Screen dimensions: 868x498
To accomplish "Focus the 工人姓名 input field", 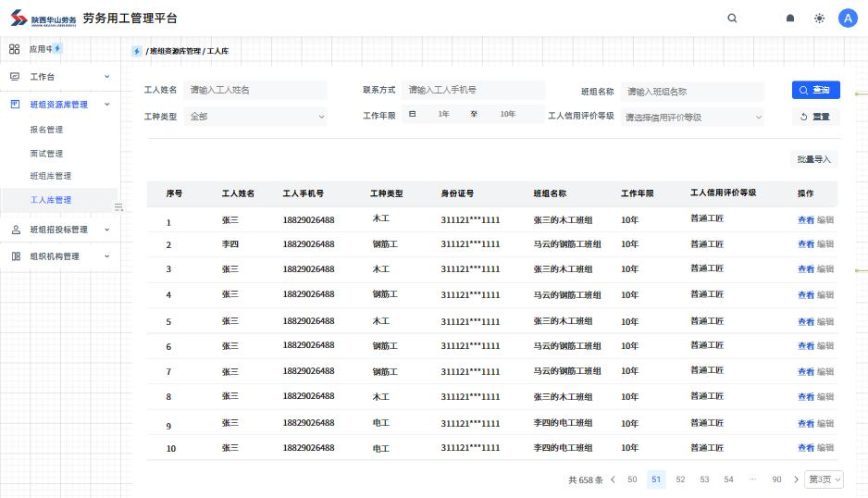I will point(255,90).
